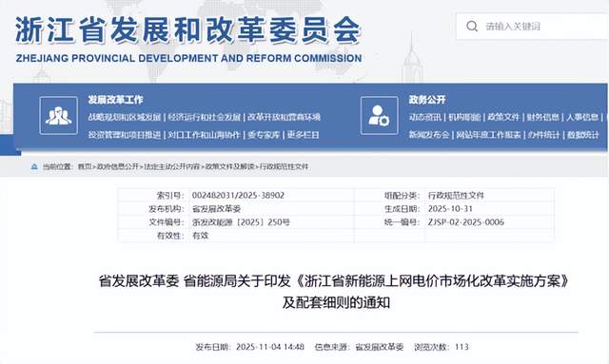Open 网站年度工作报表 link
The width and height of the screenshot is (609, 364).
pyautogui.click(x=488, y=135)
